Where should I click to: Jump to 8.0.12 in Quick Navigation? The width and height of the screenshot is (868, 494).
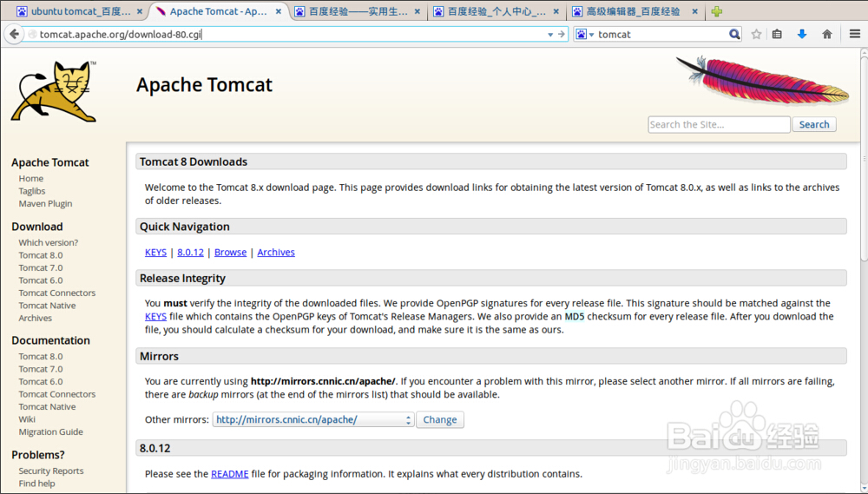click(x=190, y=252)
